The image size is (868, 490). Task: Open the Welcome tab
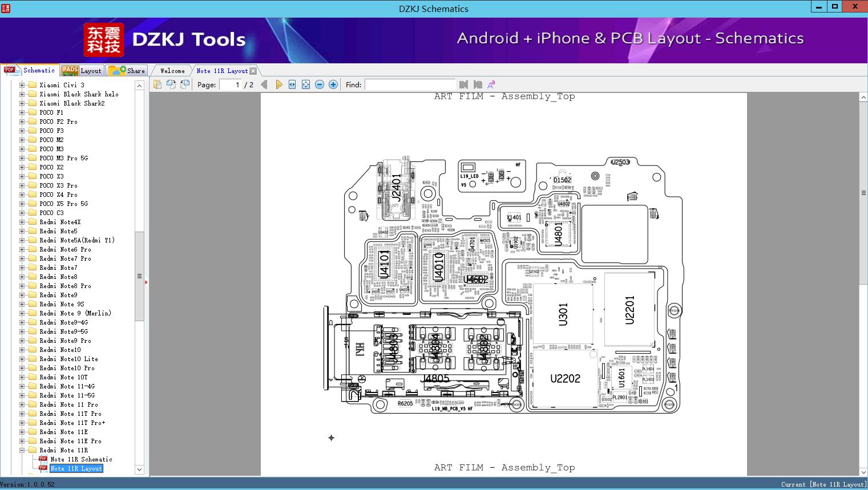click(x=172, y=71)
